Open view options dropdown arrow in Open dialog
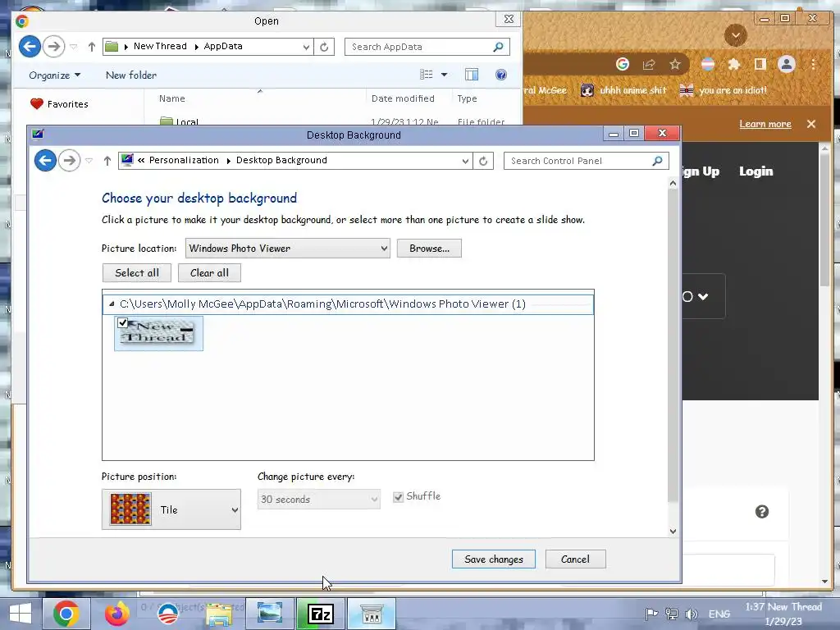 pyautogui.click(x=444, y=75)
